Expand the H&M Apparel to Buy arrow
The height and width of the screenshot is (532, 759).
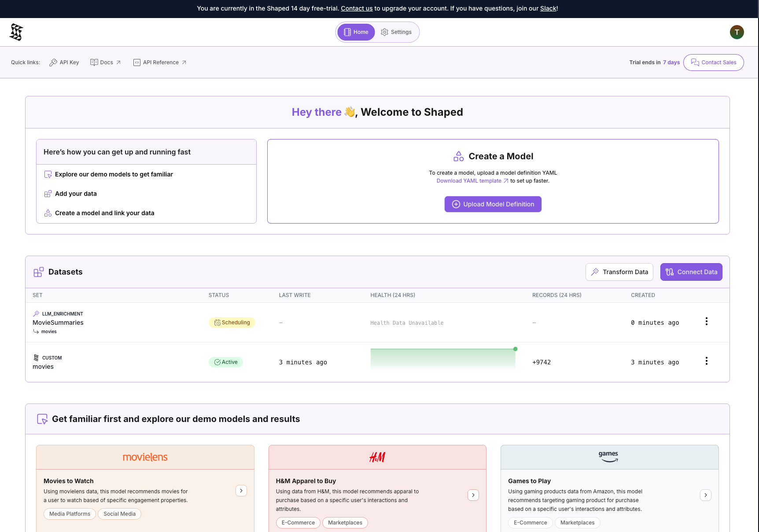473,495
